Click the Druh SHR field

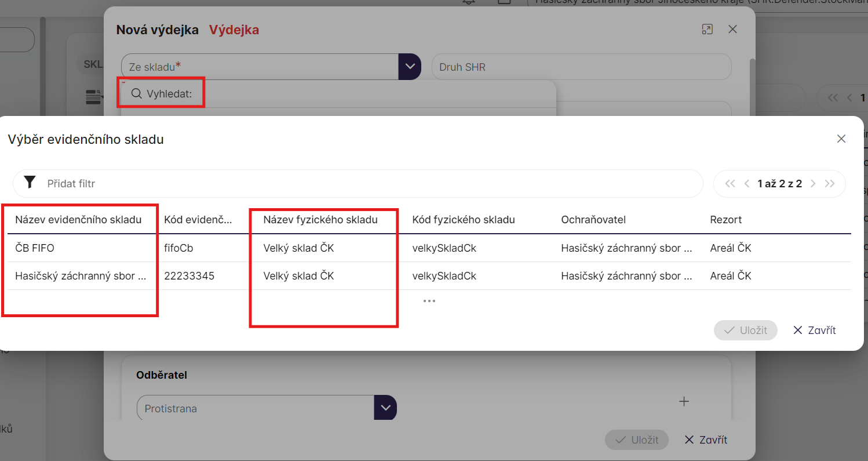(x=581, y=67)
